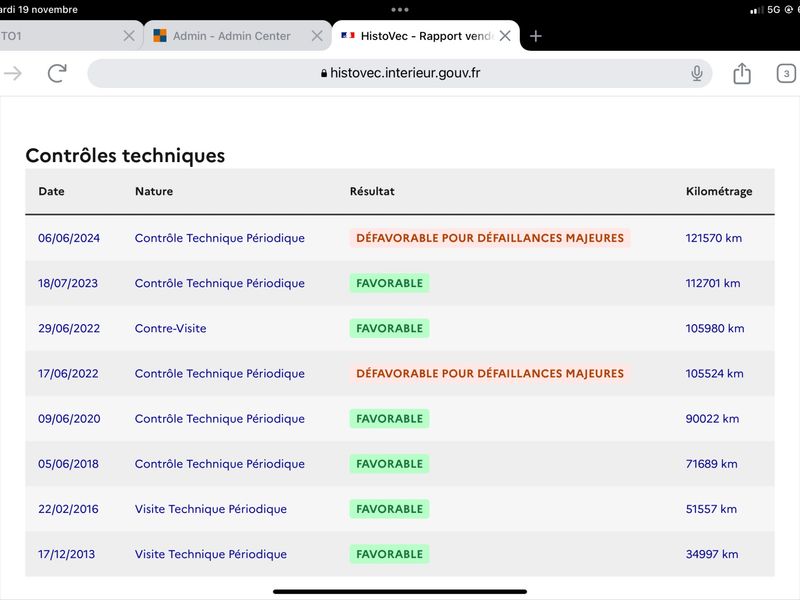Close the TO1 tab

click(x=129, y=36)
